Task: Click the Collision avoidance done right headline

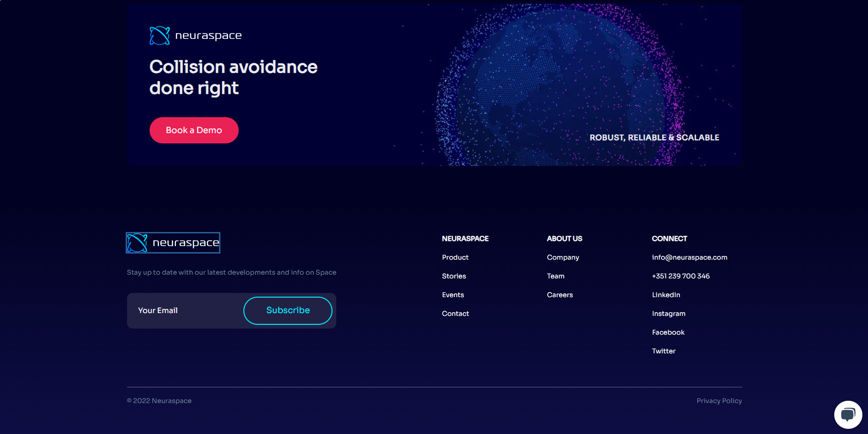Action: coord(234,77)
